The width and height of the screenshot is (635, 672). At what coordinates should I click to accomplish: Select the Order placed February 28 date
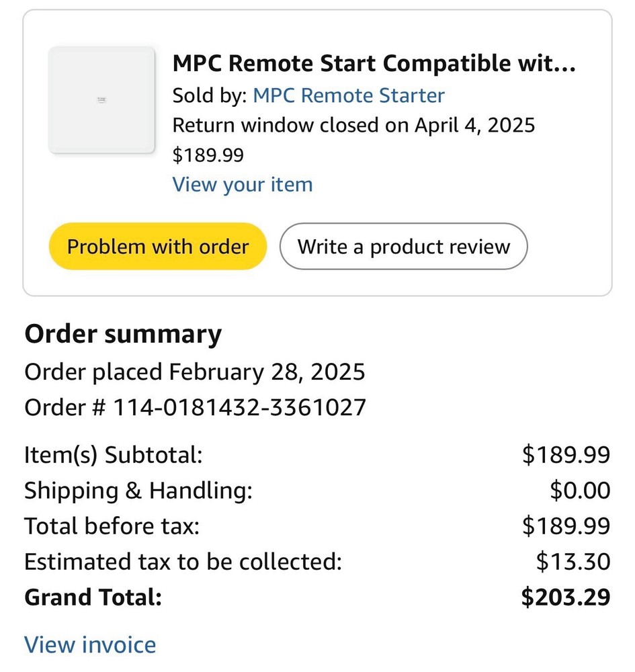pyautogui.click(x=195, y=372)
